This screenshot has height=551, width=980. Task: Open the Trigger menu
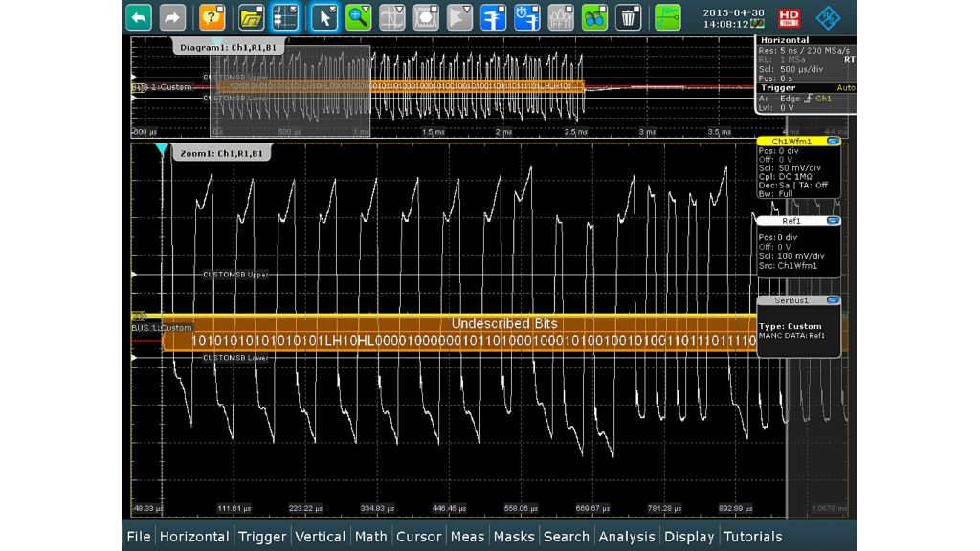[262, 537]
